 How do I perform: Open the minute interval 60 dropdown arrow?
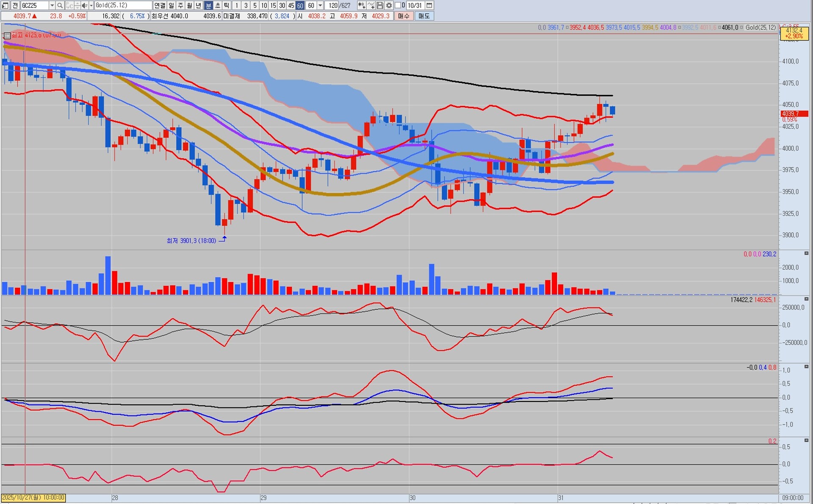point(321,6)
